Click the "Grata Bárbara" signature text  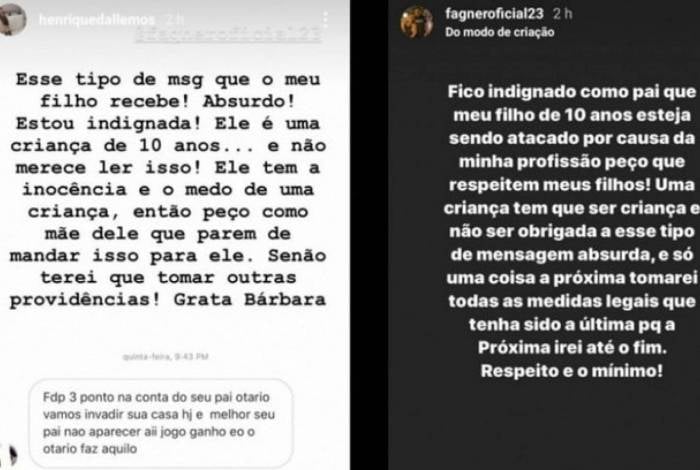250,299
